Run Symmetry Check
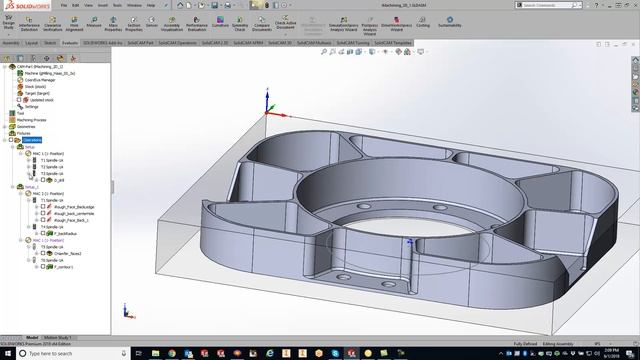 pos(240,24)
